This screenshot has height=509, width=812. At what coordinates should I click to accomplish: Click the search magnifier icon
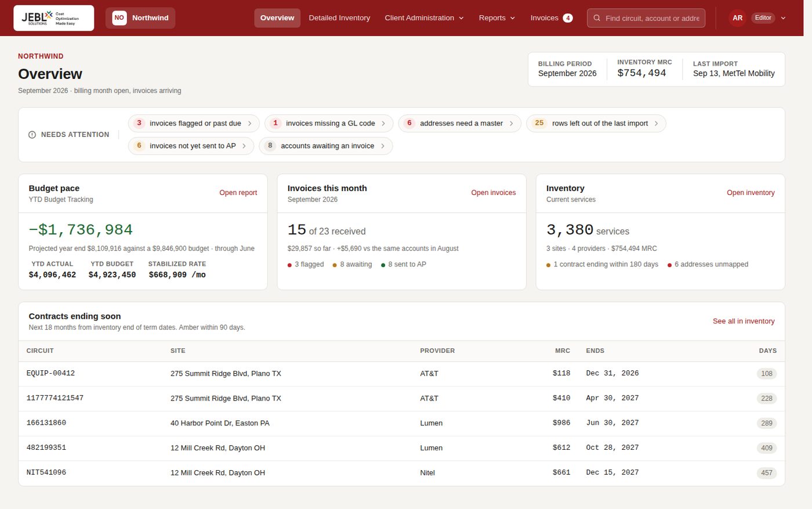pos(597,18)
